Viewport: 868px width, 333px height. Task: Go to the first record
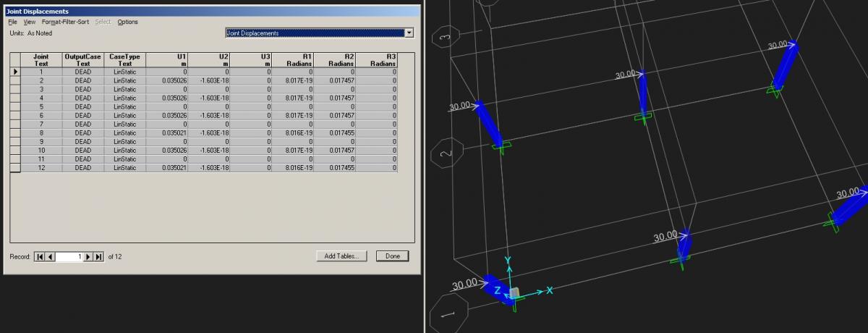coord(41,257)
